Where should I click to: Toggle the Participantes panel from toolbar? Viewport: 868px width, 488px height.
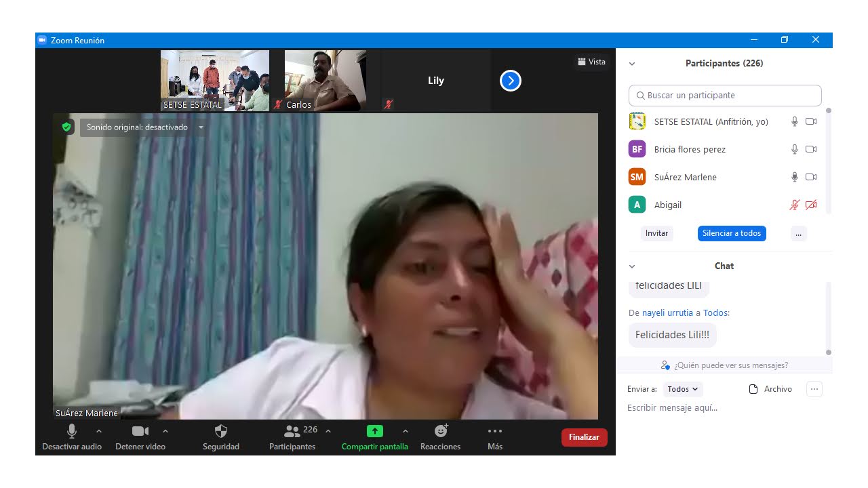(292, 437)
